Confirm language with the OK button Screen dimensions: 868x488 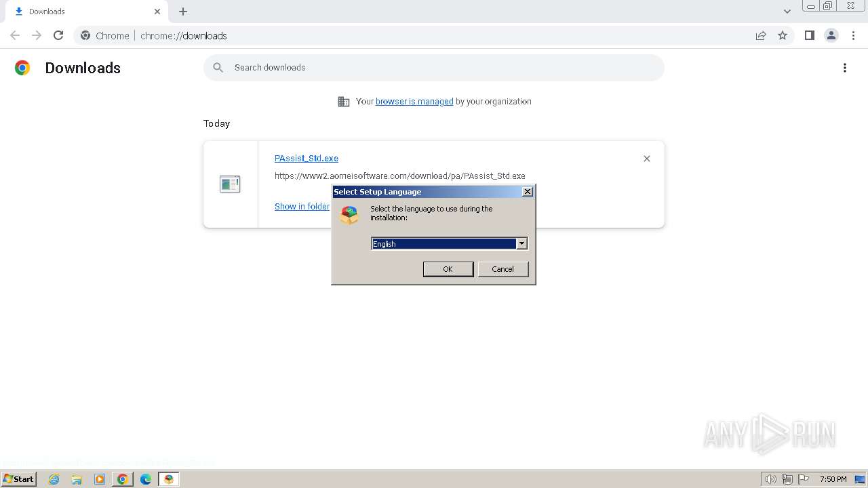tap(448, 269)
